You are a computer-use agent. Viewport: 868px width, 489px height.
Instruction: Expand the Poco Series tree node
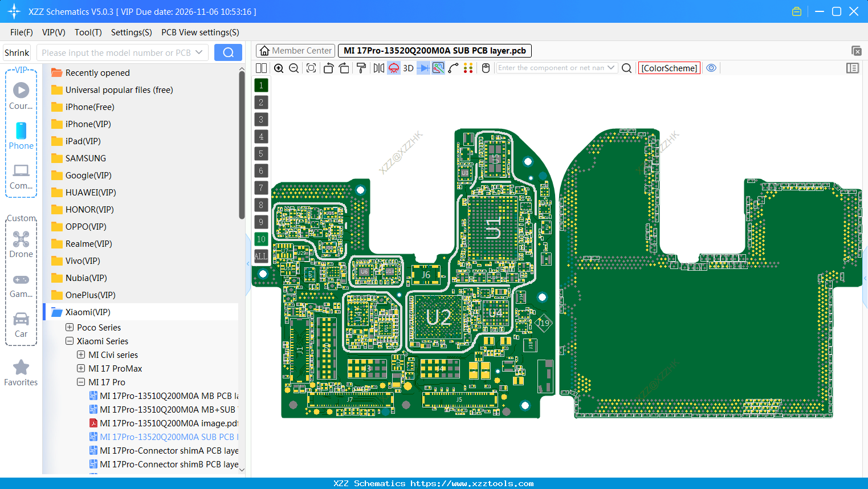[x=70, y=328]
